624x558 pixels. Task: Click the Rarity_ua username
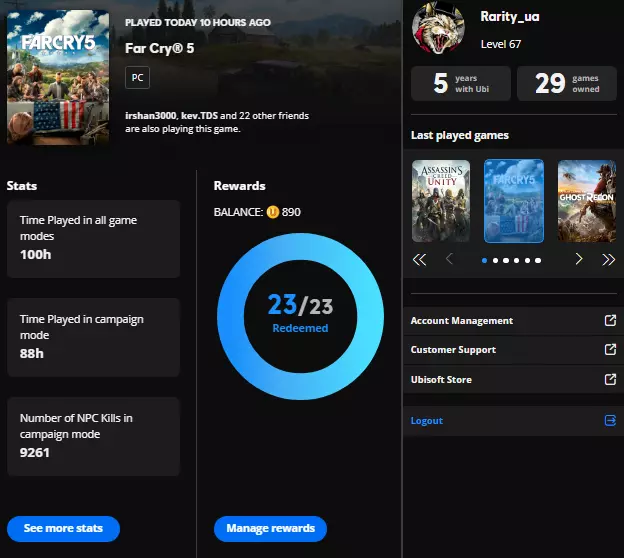(x=510, y=17)
